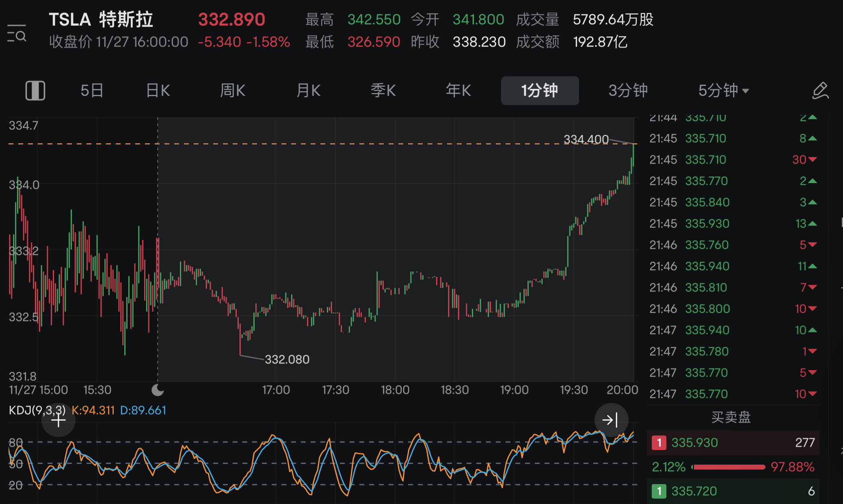The width and height of the screenshot is (843, 504).
Task: Click the ask level 1 price 335.930
Action: (694, 443)
